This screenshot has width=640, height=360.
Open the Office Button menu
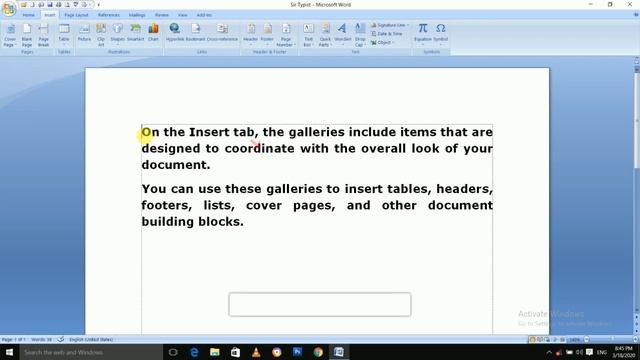point(8,9)
